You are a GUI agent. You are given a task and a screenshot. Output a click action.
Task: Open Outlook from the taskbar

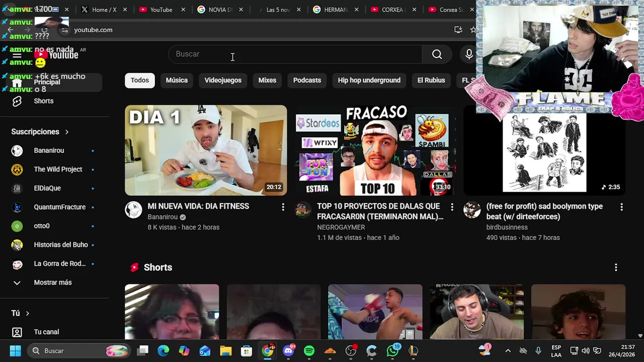tap(205, 350)
